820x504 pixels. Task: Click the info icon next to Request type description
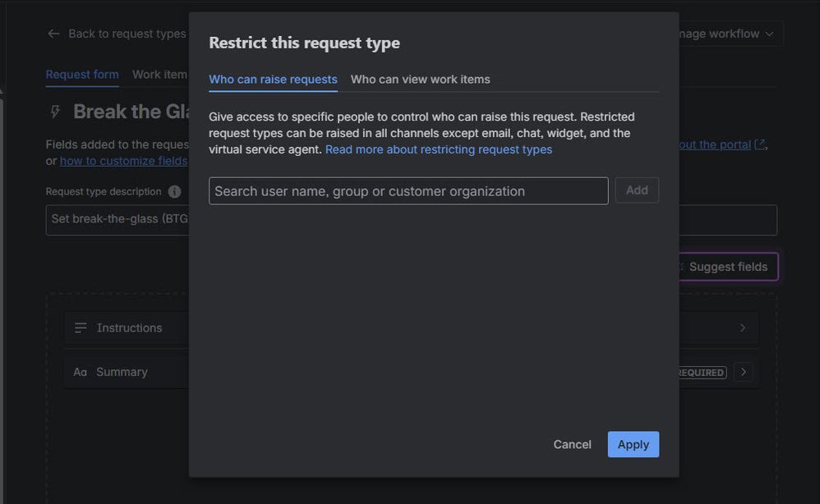pos(173,191)
